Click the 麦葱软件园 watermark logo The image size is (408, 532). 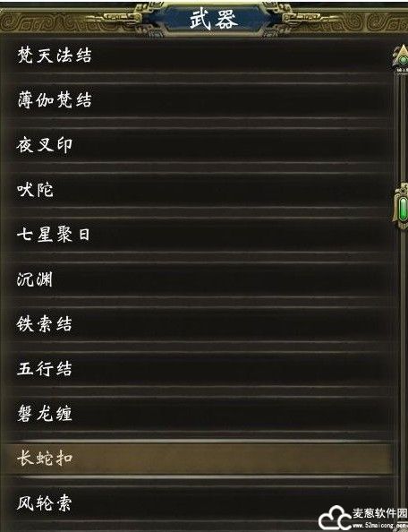(363, 519)
